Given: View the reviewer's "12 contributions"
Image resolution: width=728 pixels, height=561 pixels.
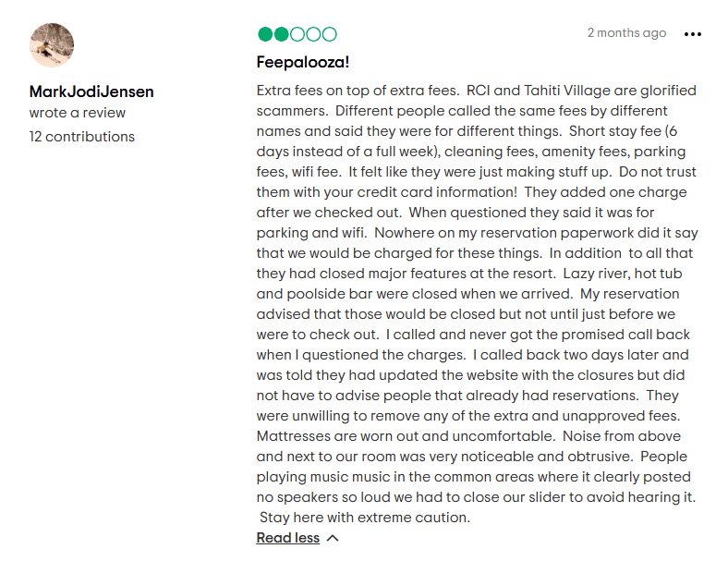Looking at the screenshot, I should [81, 137].
